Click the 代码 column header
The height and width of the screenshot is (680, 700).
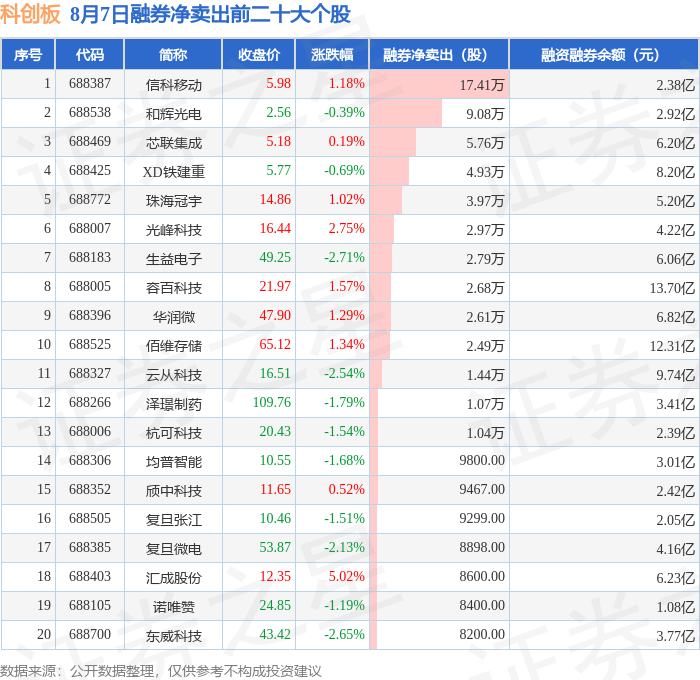[x=89, y=54]
